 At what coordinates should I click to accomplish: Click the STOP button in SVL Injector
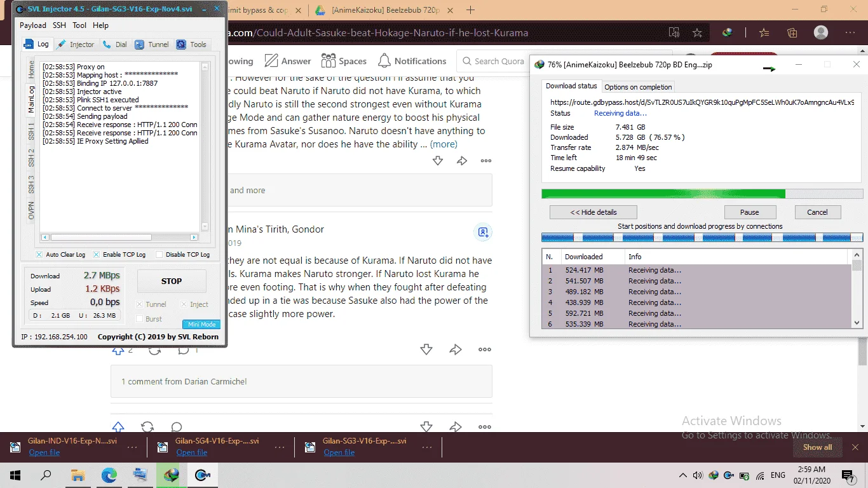click(x=172, y=281)
